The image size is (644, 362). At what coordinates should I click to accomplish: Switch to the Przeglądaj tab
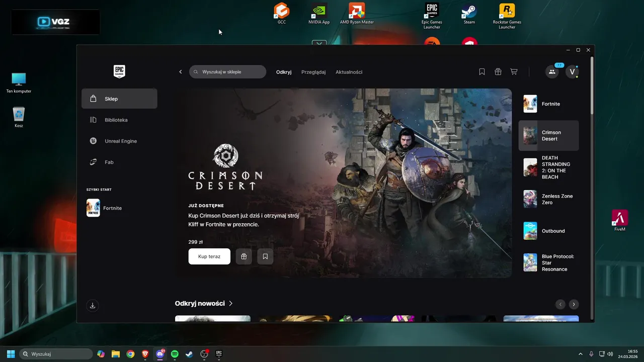(x=313, y=72)
